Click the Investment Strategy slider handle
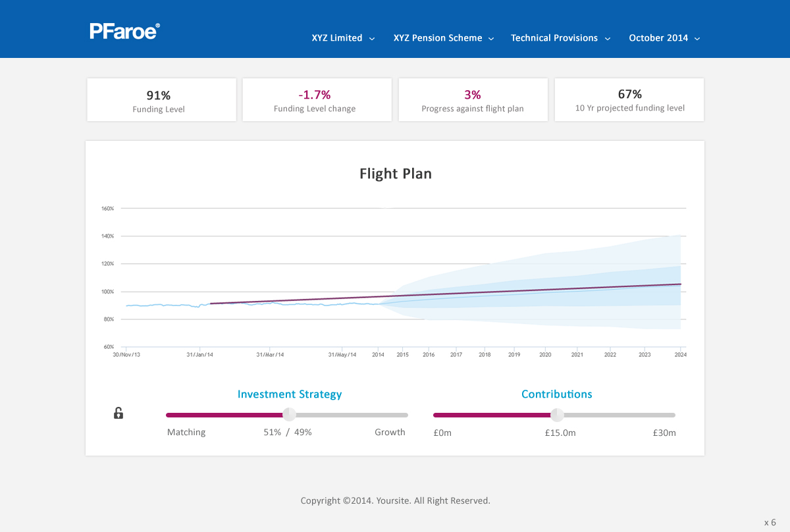 pos(289,415)
